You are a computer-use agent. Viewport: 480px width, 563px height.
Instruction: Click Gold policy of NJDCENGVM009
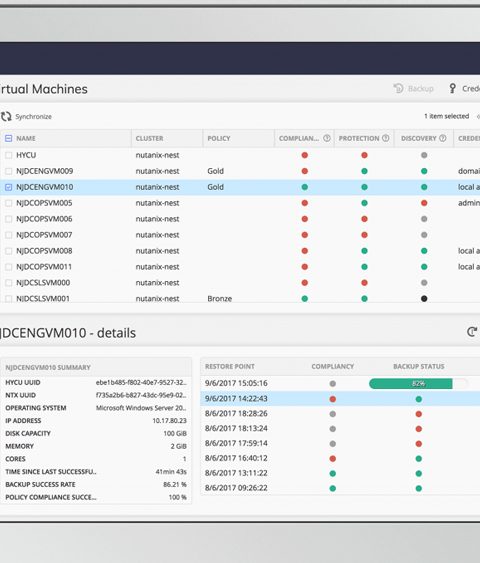pos(215,171)
